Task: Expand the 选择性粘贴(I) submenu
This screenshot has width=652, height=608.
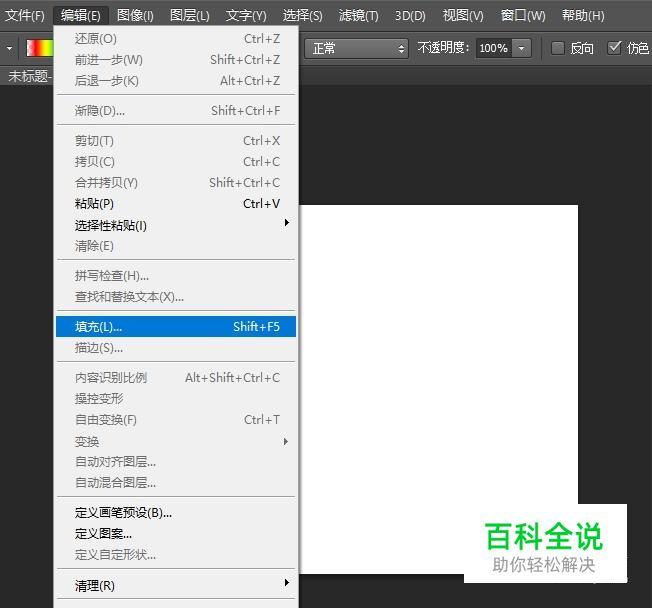Action: pyautogui.click(x=176, y=225)
